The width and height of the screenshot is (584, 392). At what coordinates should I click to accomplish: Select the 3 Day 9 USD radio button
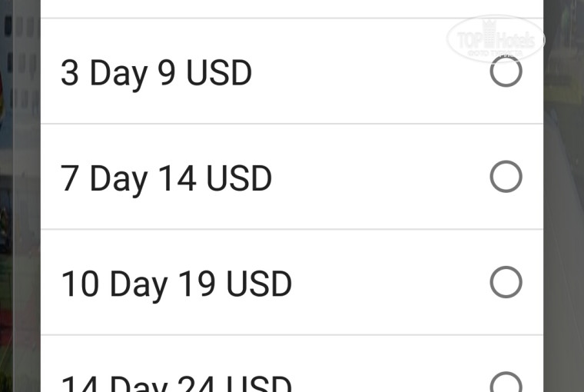[506, 71]
